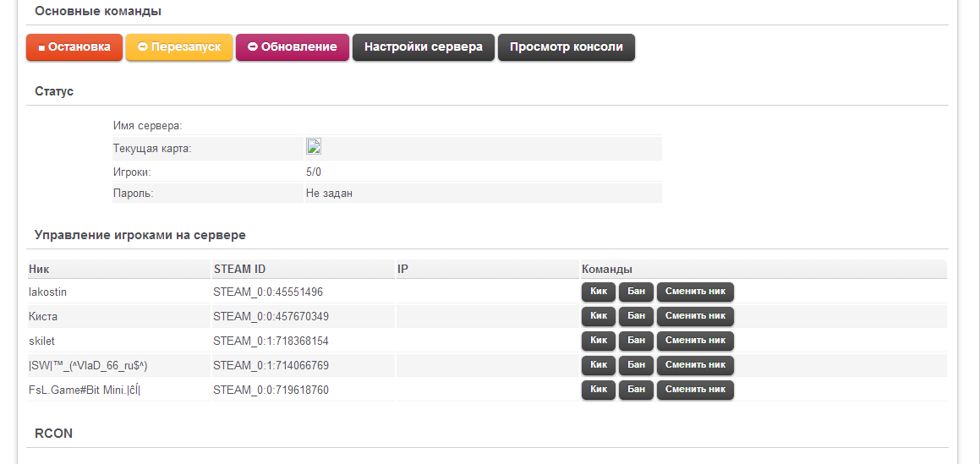Ban player lakostin with Бан

636,292
